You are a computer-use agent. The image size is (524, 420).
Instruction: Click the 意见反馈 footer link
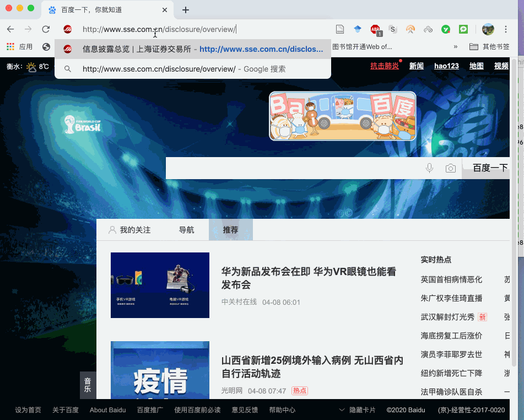pyautogui.click(x=245, y=410)
